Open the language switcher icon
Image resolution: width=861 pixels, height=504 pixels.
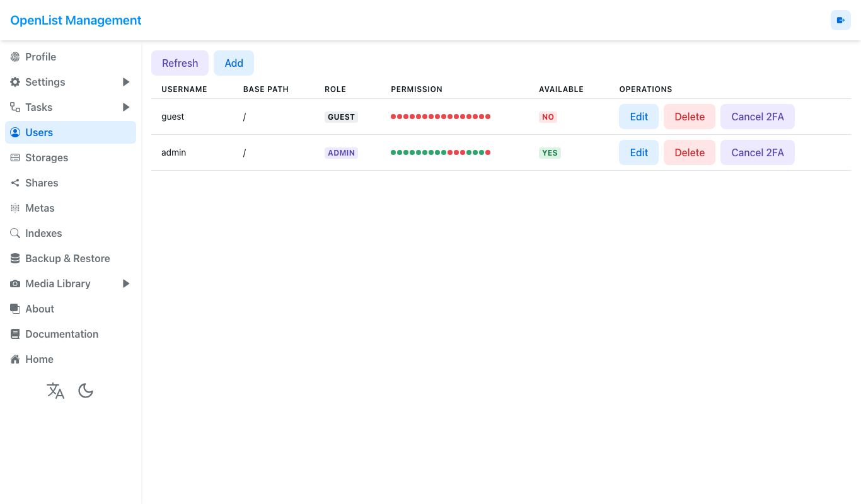tap(55, 391)
